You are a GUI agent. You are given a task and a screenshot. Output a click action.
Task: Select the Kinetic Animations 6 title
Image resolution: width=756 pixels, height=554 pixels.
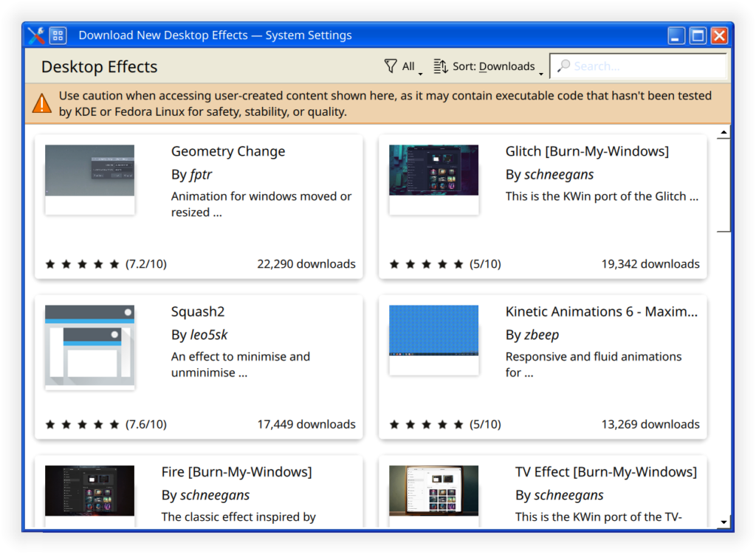601,312
